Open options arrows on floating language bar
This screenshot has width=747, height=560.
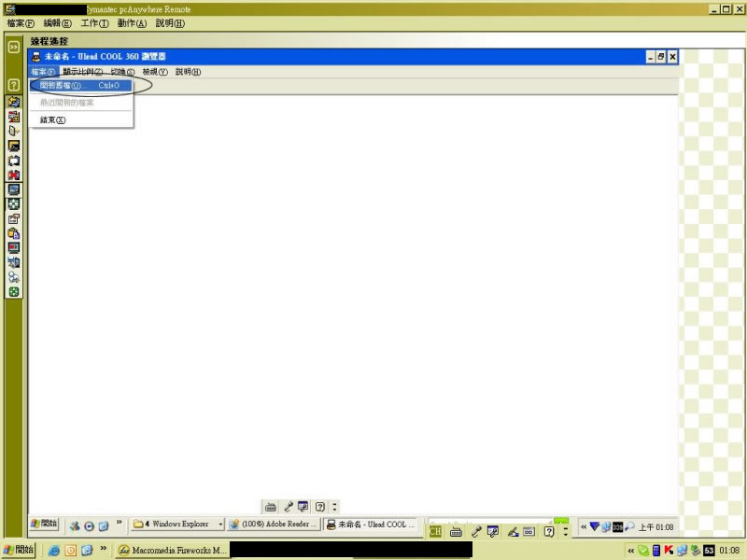pyautogui.click(x=334, y=507)
